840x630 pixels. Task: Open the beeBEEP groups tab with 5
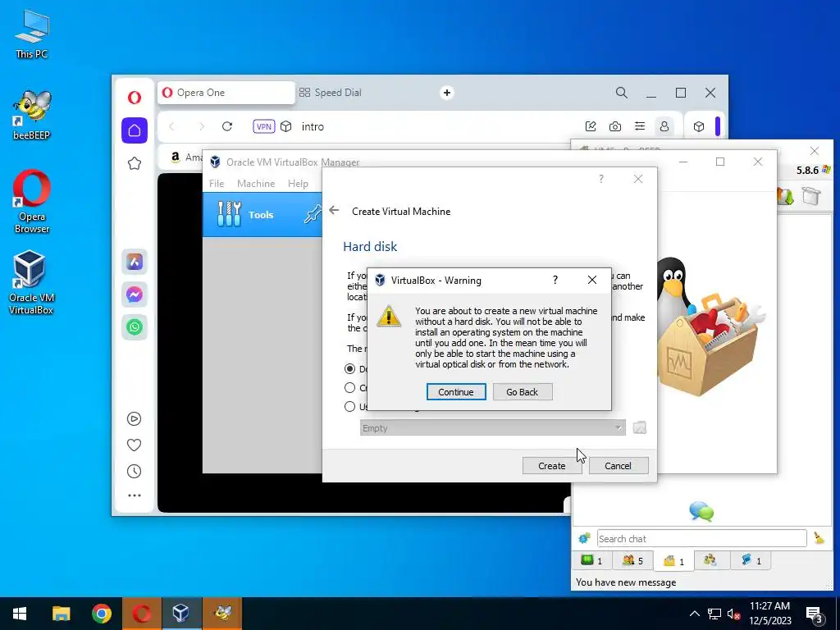(633, 560)
